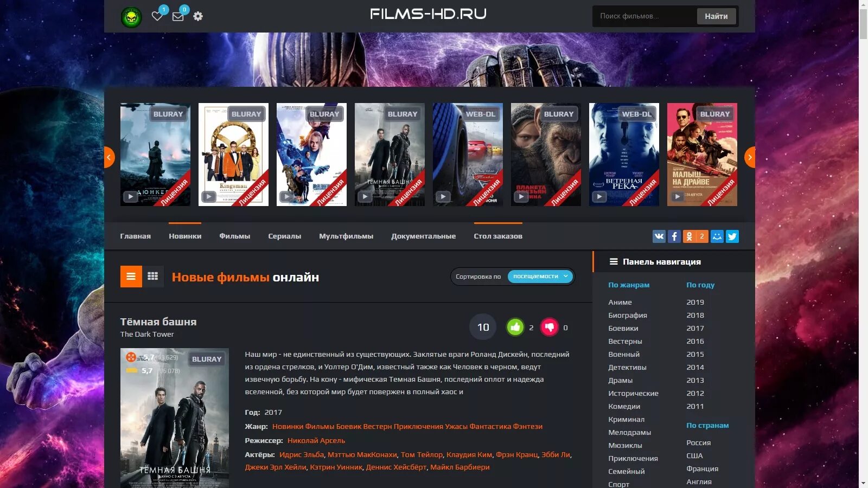868x488 pixels.
Task: Share via Twitter social icon
Action: 732,236
